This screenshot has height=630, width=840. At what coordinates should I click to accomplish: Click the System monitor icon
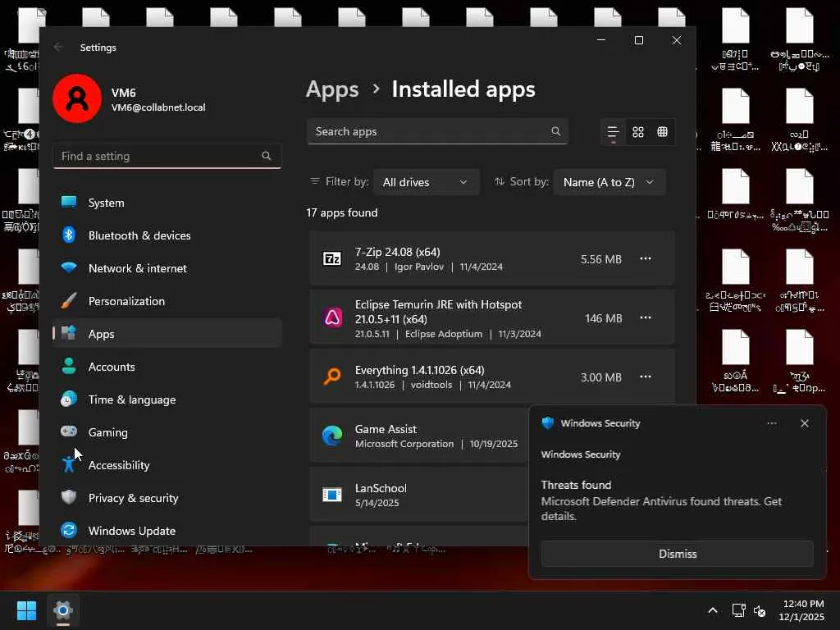pyautogui.click(x=69, y=202)
